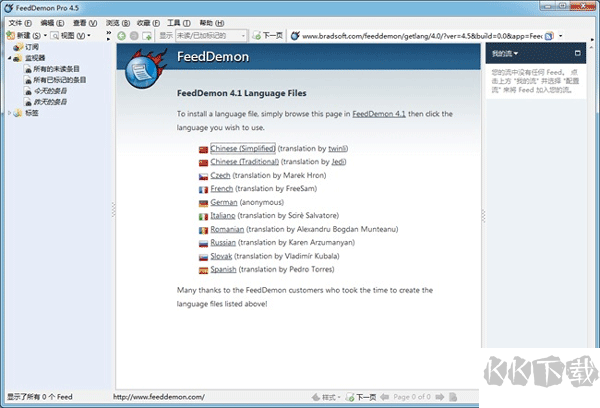This screenshot has height=408, width=600.
Task: Open the 浏览 (B) menu
Action: click(x=118, y=23)
